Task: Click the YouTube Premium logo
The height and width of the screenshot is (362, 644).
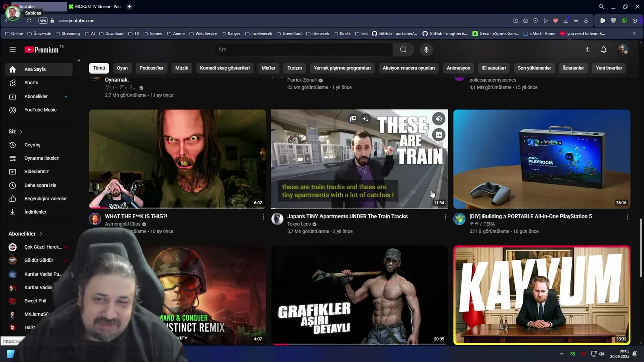Action: click(x=41, y=50)
